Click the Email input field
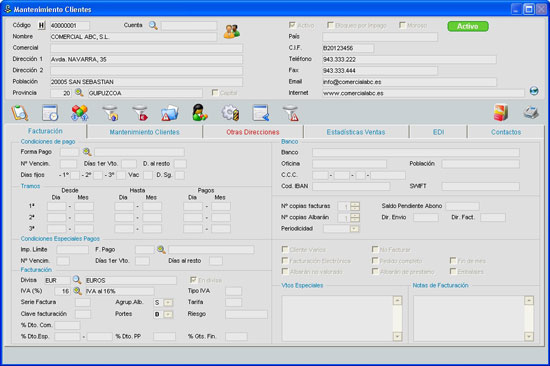 tap(409, 82)
